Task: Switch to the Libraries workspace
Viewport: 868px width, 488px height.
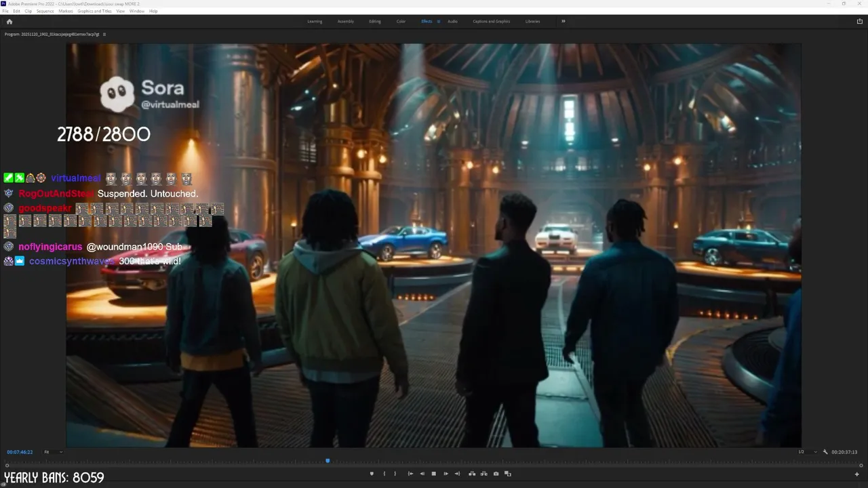Action: tap(533, 22)
